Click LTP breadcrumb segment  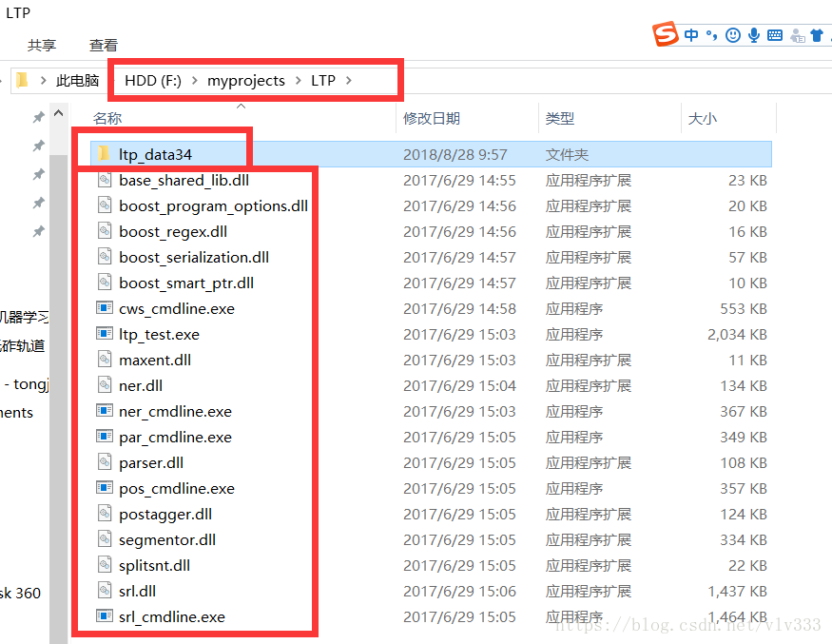click(323, 81)
